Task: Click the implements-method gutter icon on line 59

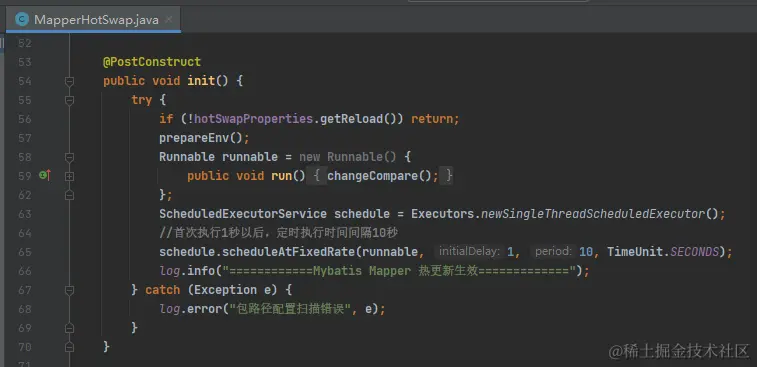Action: (x=45, y=176)
